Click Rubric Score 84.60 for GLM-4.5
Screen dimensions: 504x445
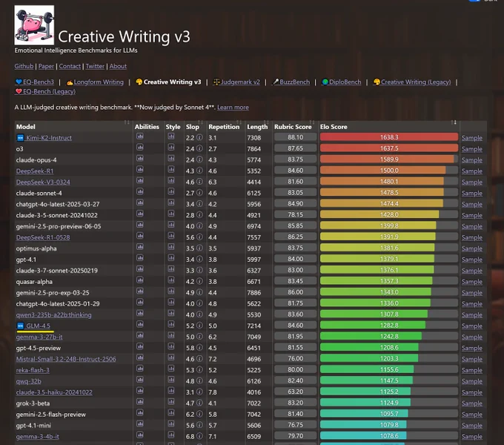pyautogui.click(x=295, y=325)
